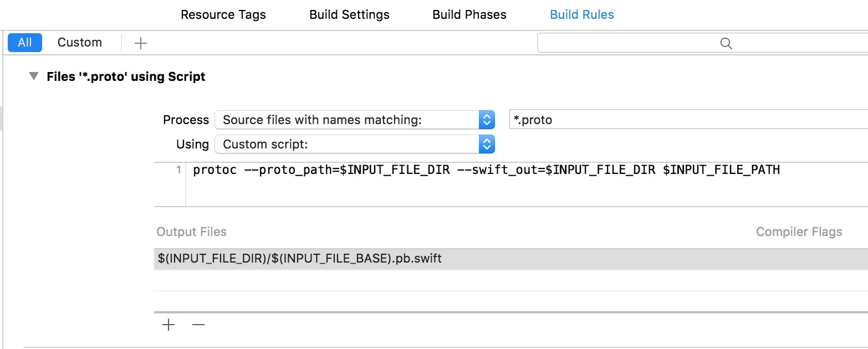Click the Compiler Flags column header
The width and height of the screenshot is (868, 349).
click(x=799, y=232)
